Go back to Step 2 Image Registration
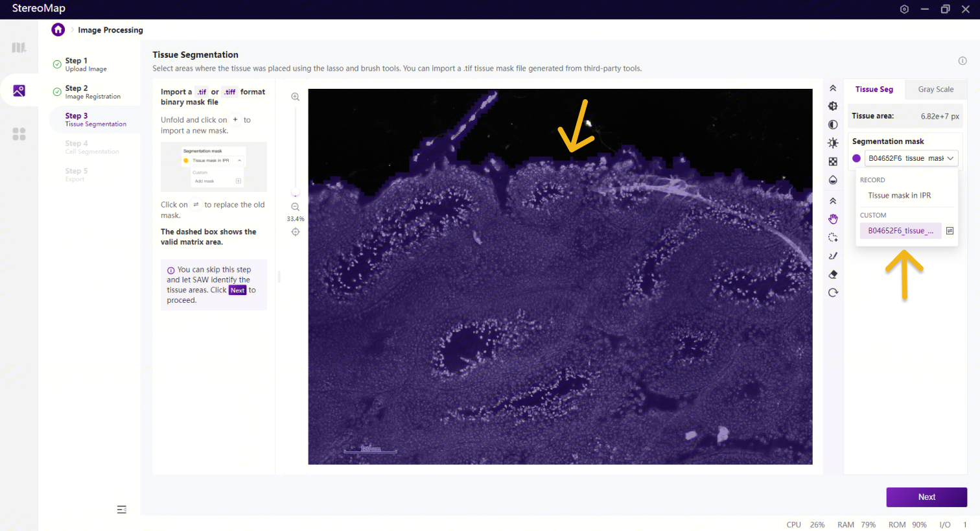The image size is (980, 531). pyautogui.click(x=92, y=92)
